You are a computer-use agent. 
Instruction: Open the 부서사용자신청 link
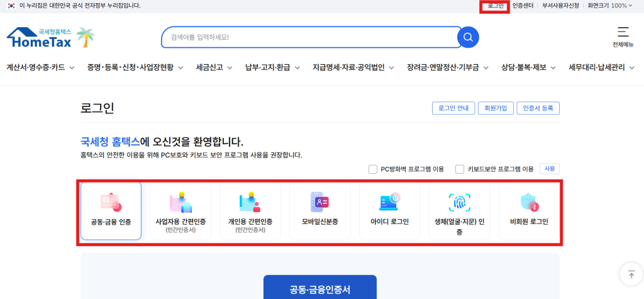560,6
